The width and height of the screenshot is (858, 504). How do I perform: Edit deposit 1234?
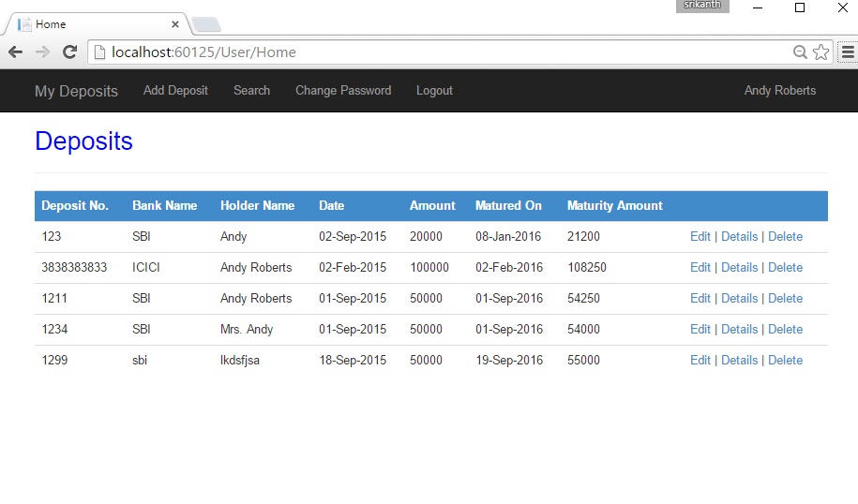[700, 329]
